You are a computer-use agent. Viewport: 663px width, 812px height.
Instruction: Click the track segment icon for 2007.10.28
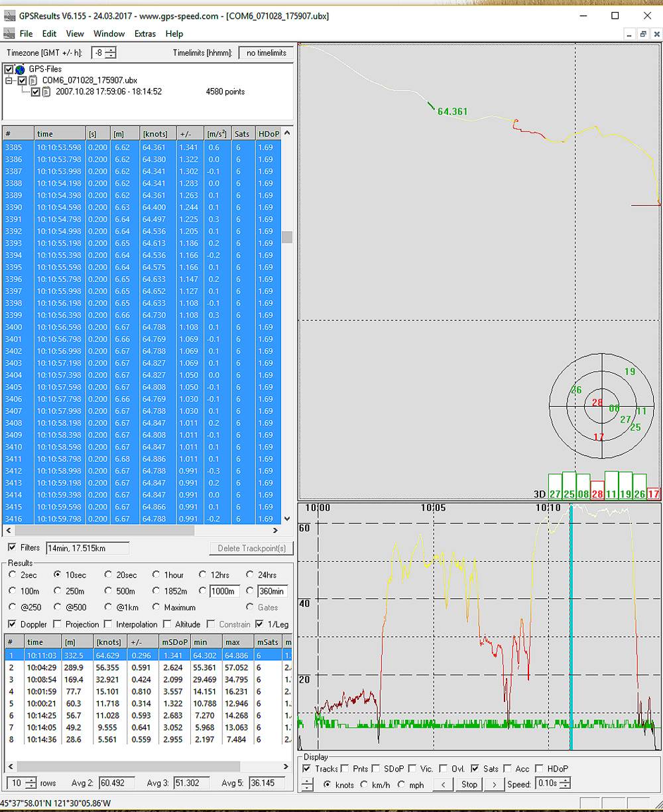46,92
